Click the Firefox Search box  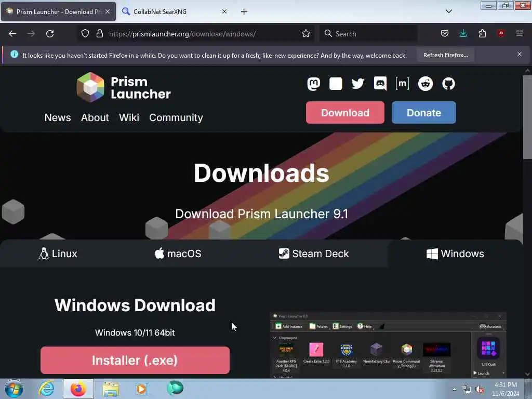click(x=368, y=34)
